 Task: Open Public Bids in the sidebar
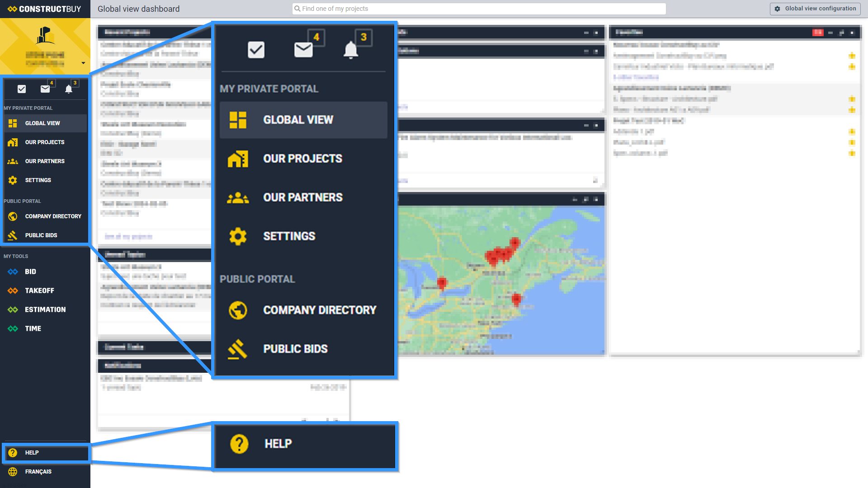45,235
